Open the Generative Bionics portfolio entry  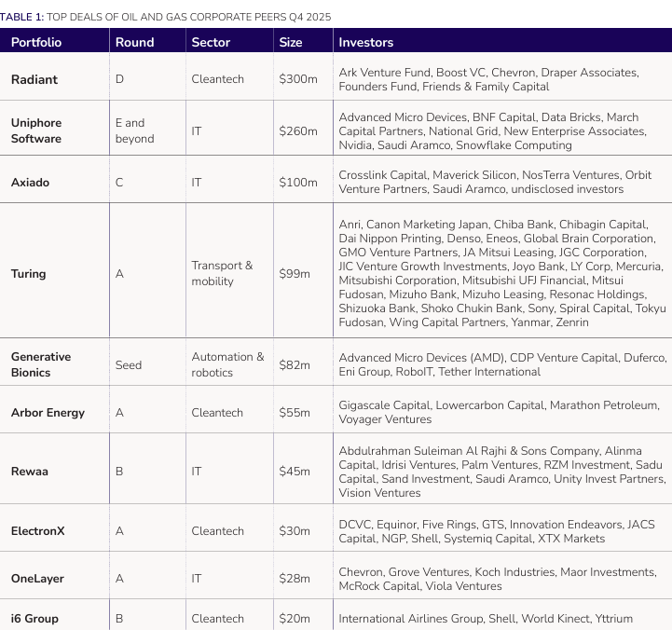pos(41,364)
